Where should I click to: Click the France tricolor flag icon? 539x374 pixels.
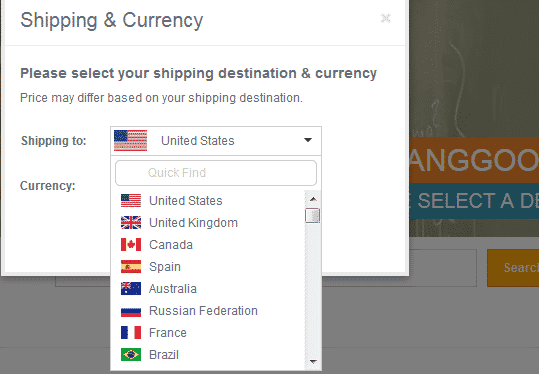pyautogui.click(x=131, y=333)
